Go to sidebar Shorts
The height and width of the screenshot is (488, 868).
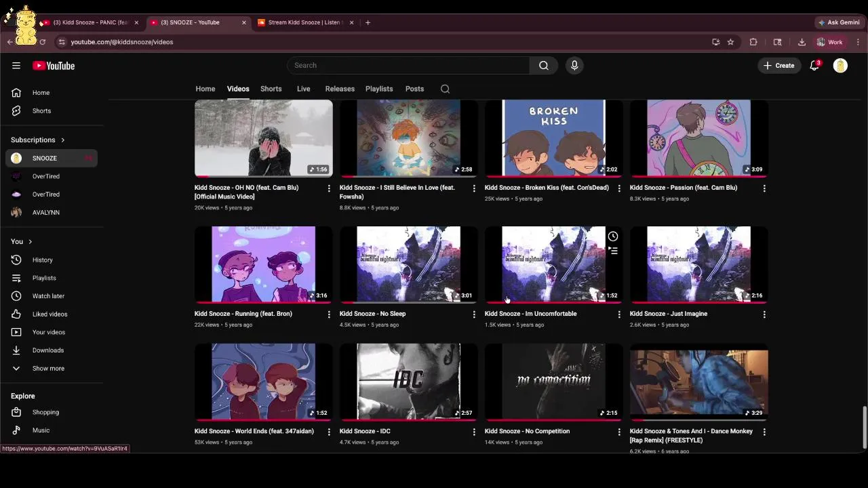coord(52,111)
